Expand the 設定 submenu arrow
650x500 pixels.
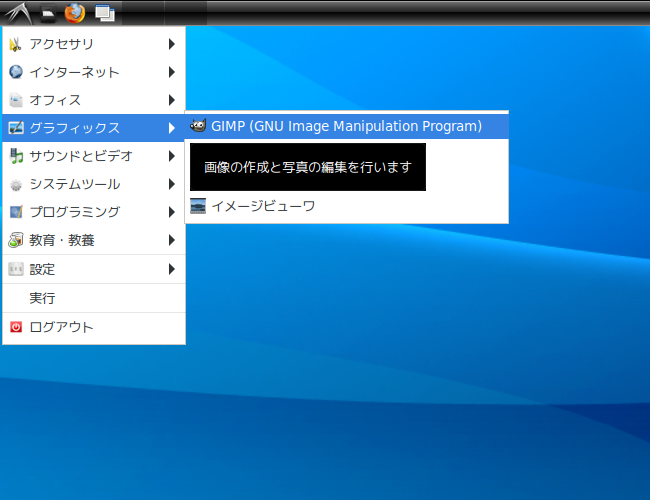(x=172, y=269)
